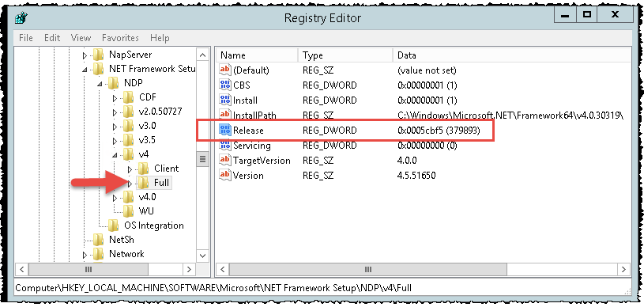Collapse the v4 key
644x307 pixels.
pos(115,155)
